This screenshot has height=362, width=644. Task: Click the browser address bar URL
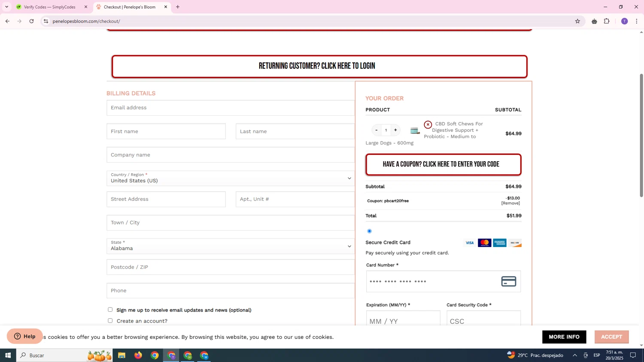pos(86,21)
